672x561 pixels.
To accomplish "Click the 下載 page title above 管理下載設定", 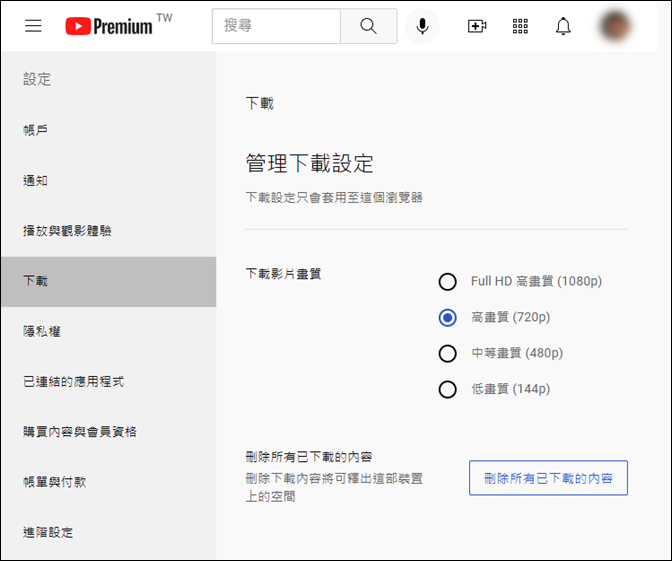I will (259, 104).
